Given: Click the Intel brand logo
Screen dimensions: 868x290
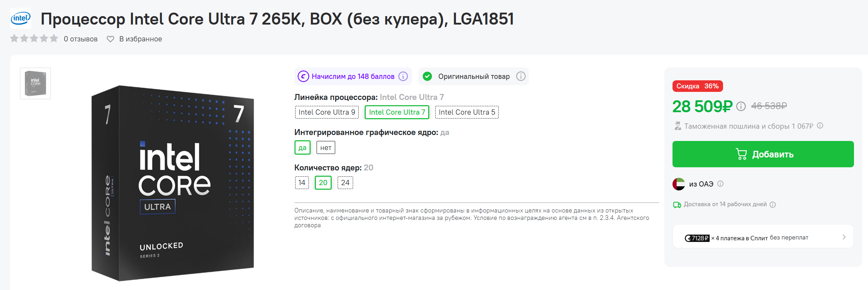Looking at the screenshot, I should coord(21,18).
